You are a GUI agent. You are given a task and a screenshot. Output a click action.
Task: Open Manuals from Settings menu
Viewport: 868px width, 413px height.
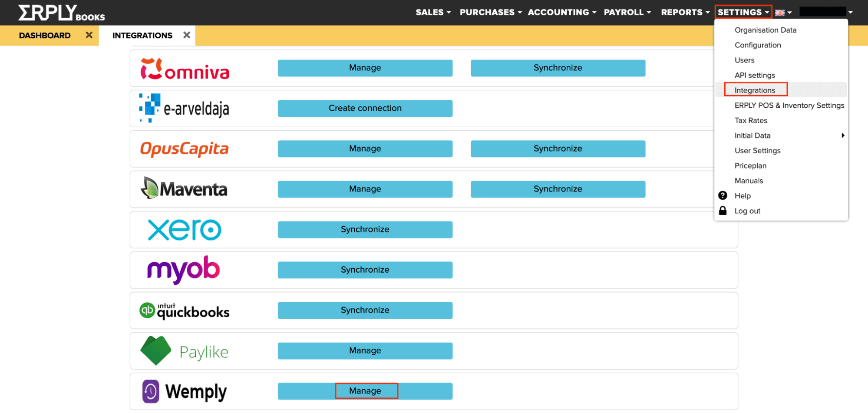(749, 181)
